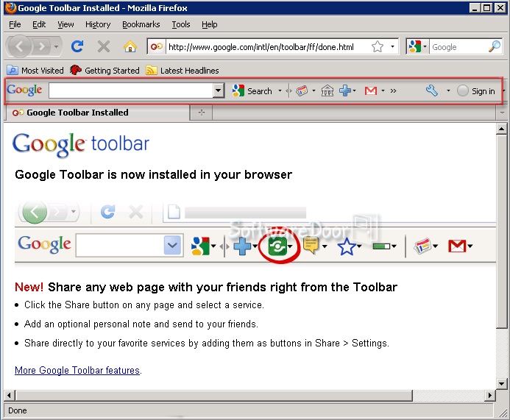510x420 pixels.
Task: Select the Google Toolbar Installed tab
Action: click(x=98, y=113)
